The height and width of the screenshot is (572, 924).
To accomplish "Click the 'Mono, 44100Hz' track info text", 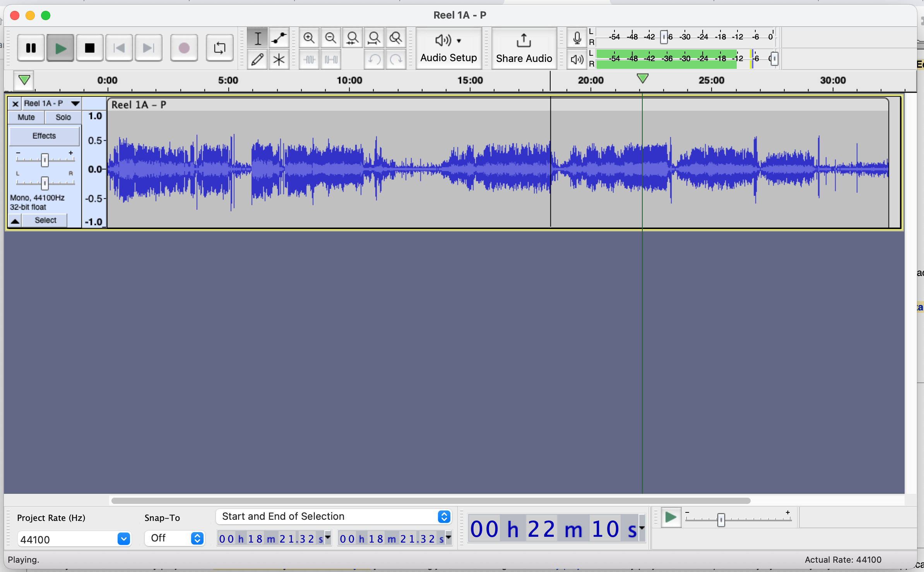I will tap(37, 198).
